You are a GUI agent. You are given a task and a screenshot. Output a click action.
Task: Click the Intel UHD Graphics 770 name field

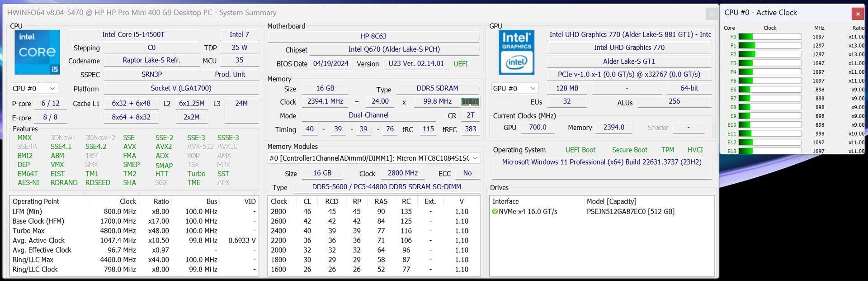pos(629,48)
